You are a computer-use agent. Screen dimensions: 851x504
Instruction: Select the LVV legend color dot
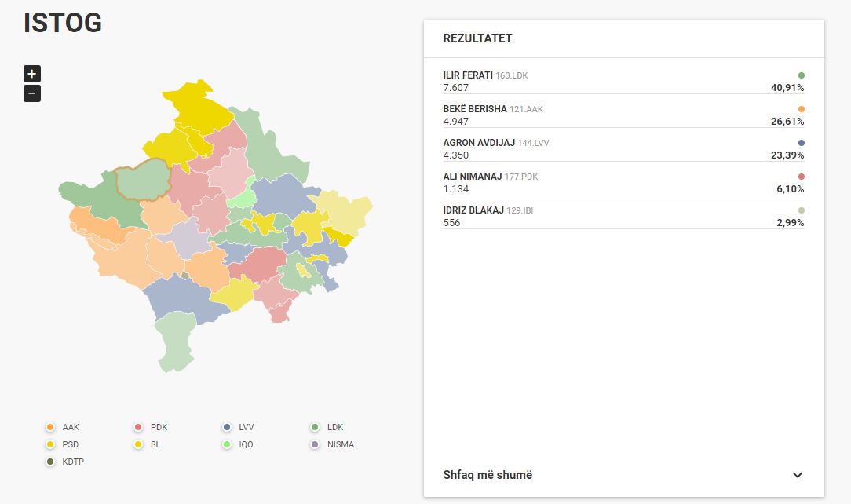pyautogui.click(x=227, y=427)
